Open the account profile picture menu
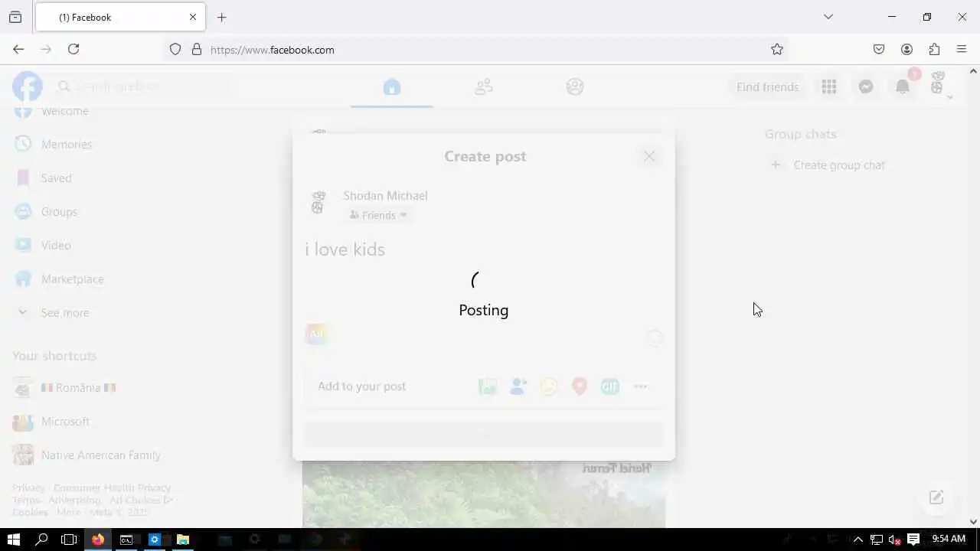Screen dimensions: 980x551 [x=939, y=86]
